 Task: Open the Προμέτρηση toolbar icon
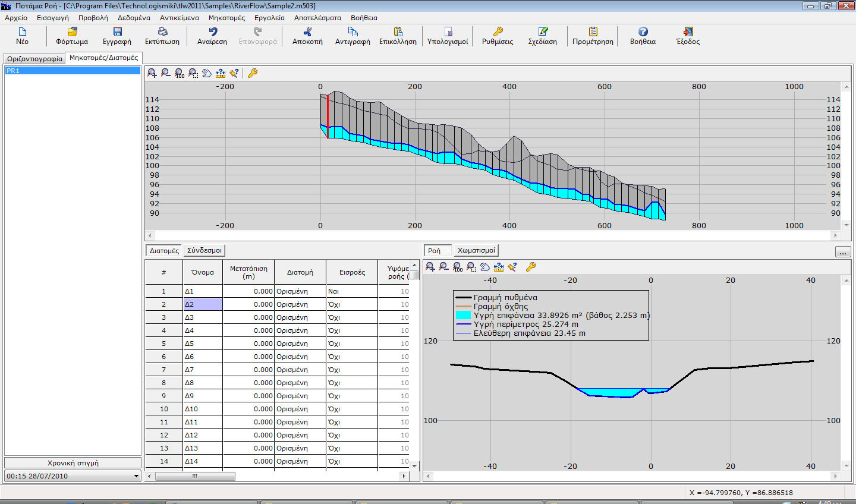(x=593, y=32)
